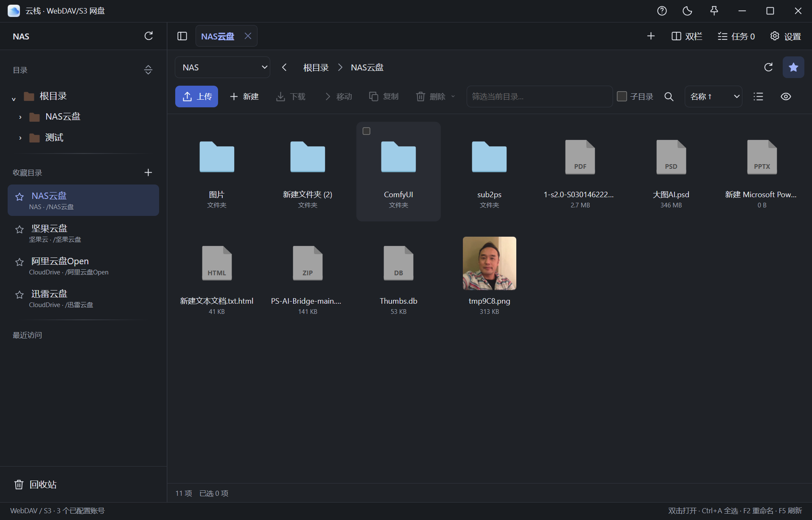
Task: Pin the window on top
Action: 714,11
